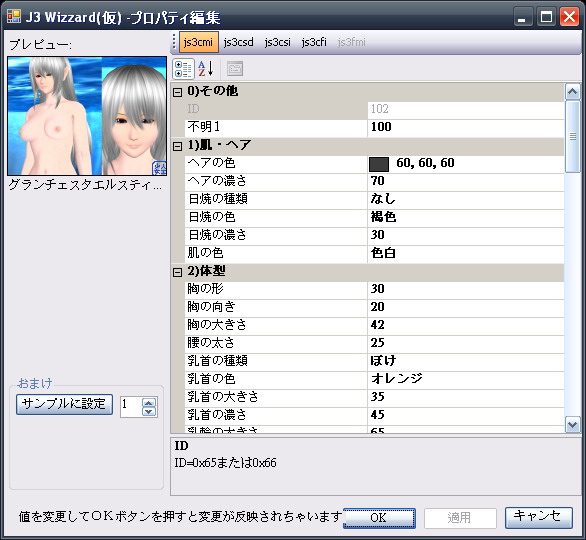This screenshot has height=540, width=586.
Task: Decrease the sample number with down spinner
Action: [149, 411]
